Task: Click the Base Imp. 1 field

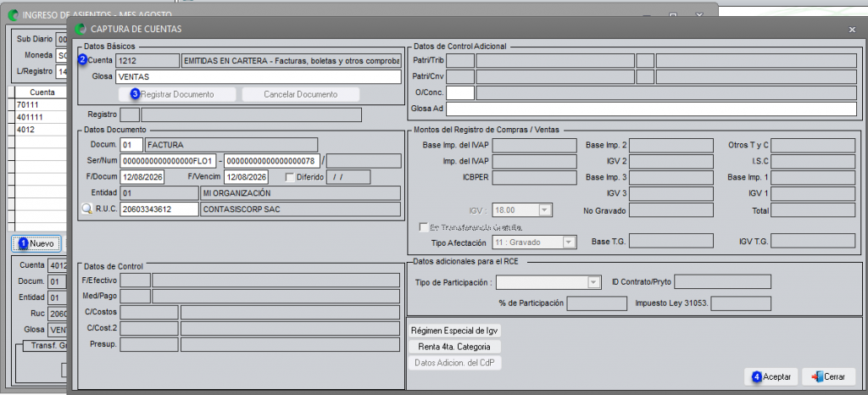Action: [x=813, y=178]
